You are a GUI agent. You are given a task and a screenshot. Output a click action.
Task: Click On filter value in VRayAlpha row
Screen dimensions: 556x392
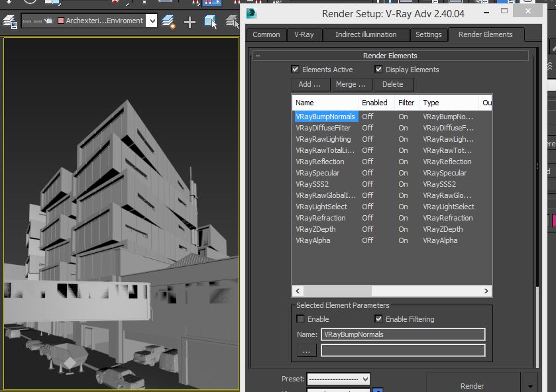pyautogui.click(x=403, y=240)
